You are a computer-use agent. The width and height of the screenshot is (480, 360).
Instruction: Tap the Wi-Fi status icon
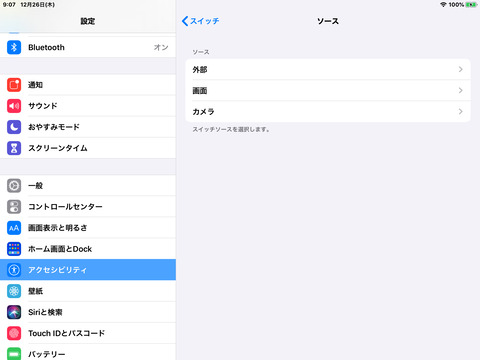(x=443, y=5)
